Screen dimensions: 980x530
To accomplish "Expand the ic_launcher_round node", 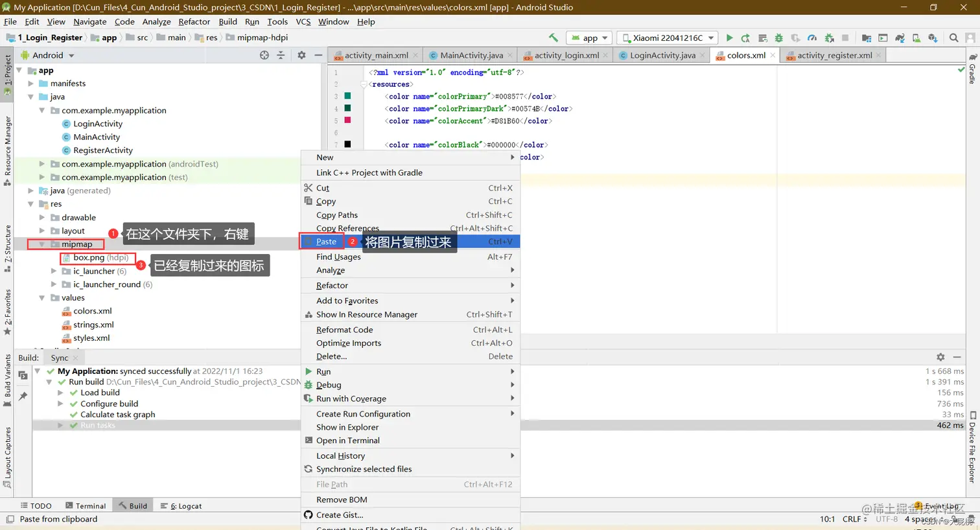I will click(x=54, y=284).
